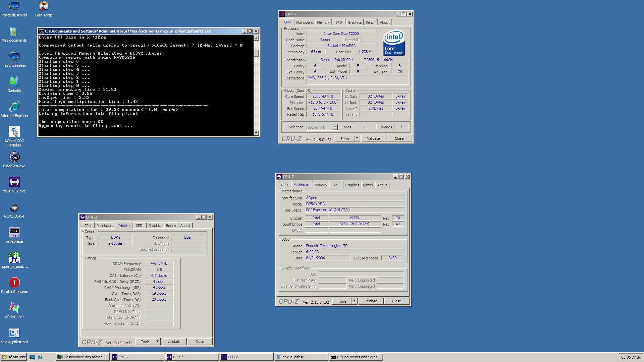644x362 pixels.
Task: Switch to CPU tab in CPU-Z Memory window
Action: coord(88,226)
